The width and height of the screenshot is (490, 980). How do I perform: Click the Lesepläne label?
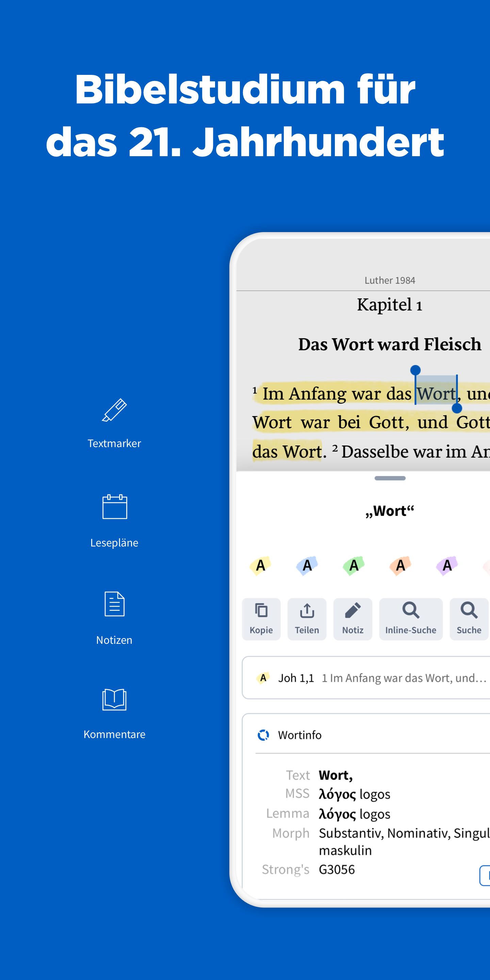114,542
